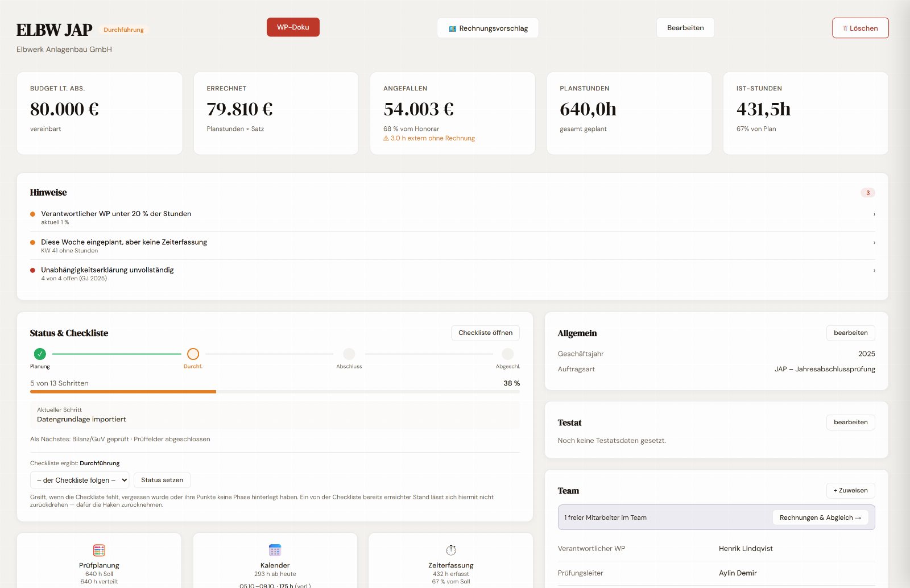The width and height of the screenshot is (910, 588).
Task: Click '1 freier Mitarbeiter im Team' notice
Action: point(605,517)
